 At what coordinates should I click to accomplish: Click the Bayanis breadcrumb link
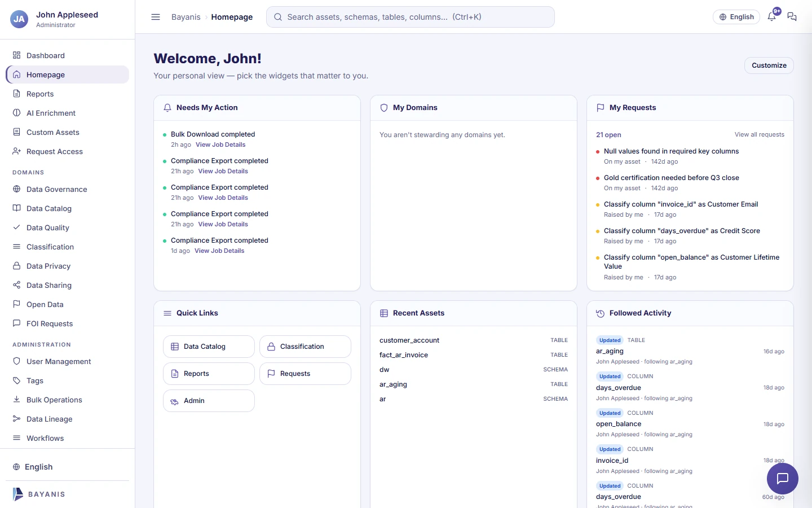click(186, 17)
